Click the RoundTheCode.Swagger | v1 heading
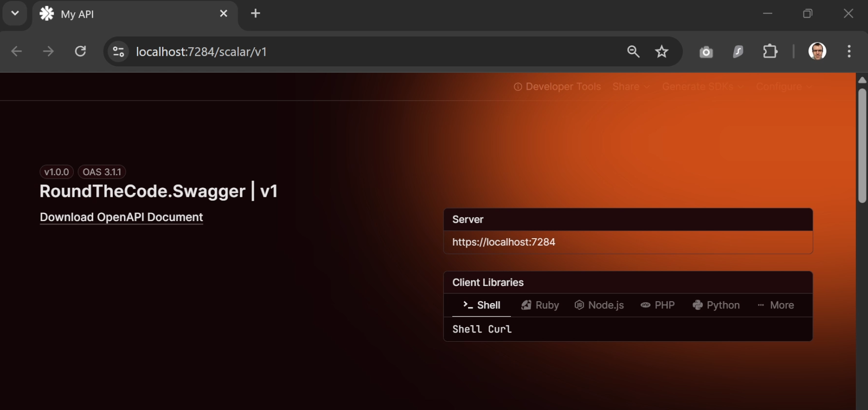The image size is (868, 410). pos(158,191)
